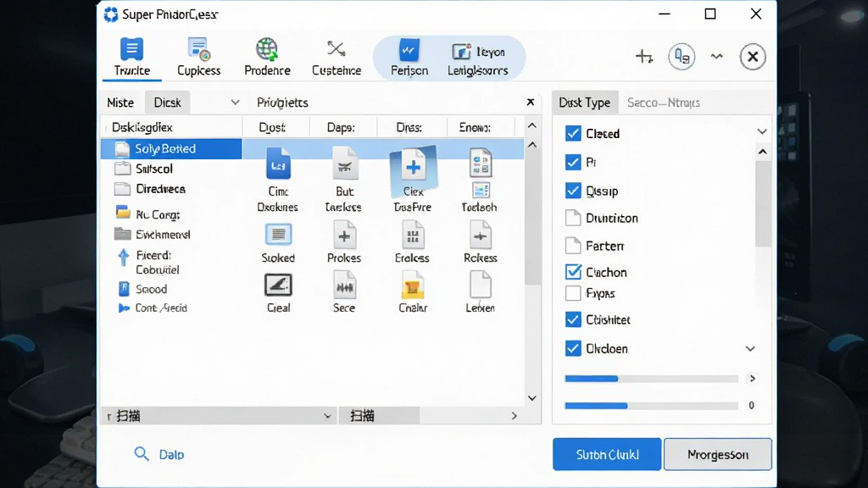The height and width of the screenshot is (488, 868).
Task: Select the Ciex DeaFvre item
Action: tap(413, 180)
